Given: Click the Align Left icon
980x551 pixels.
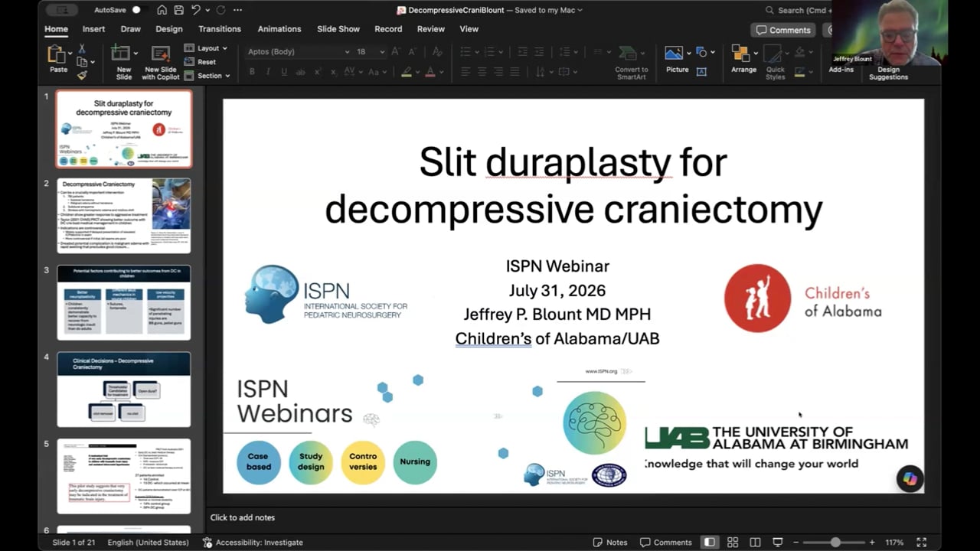Looking at the screenshot, I should pyautogui.click(x=465, y=72).
